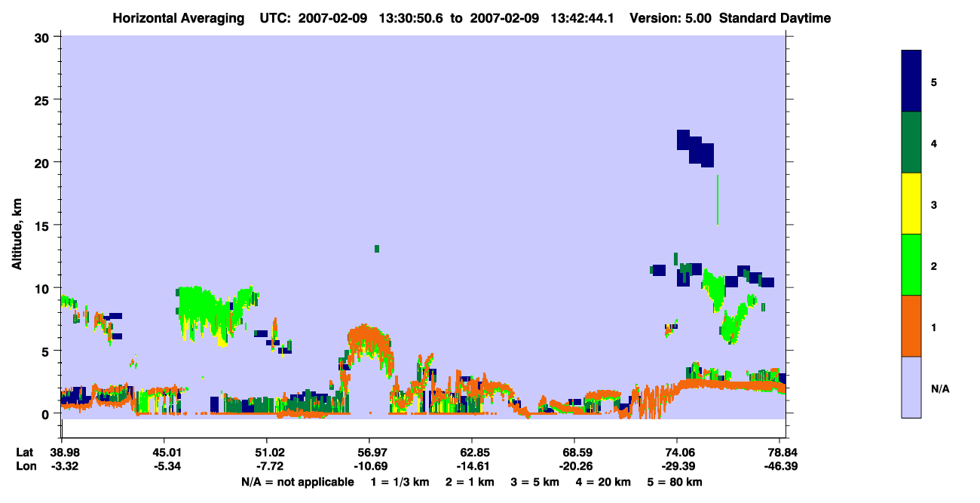980x503 pixels.
Task: Click the y-axis tick label 15
Action: 44,225
